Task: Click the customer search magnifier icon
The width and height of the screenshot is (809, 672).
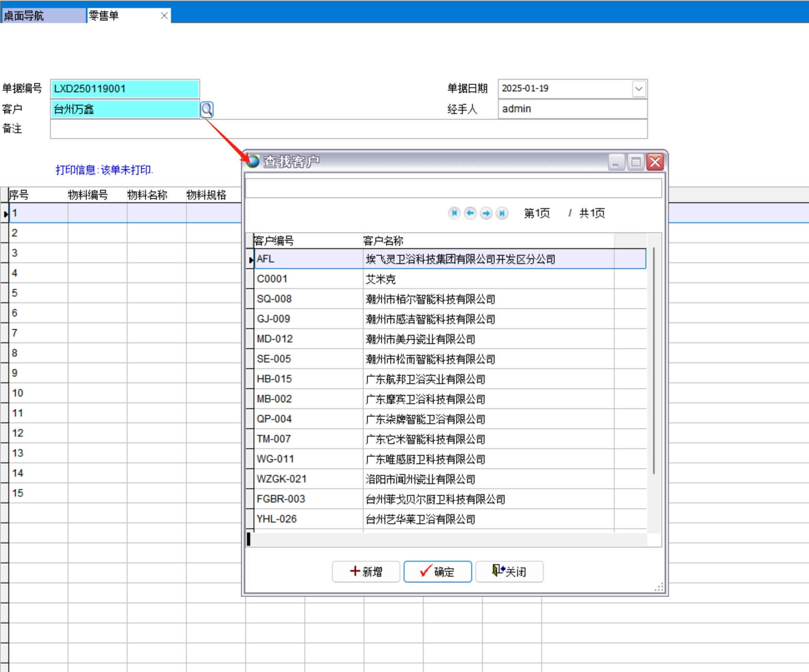Action: tap(207, 109)
